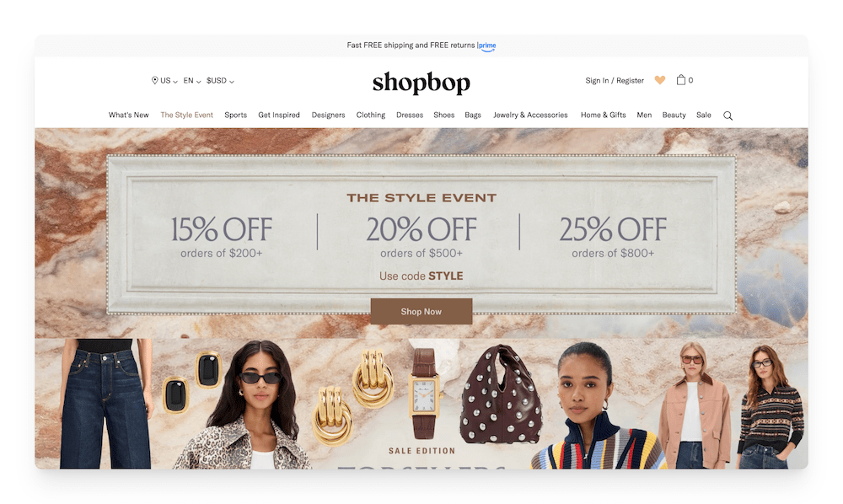Open the Home & Gifts menu

pos(604,115)
